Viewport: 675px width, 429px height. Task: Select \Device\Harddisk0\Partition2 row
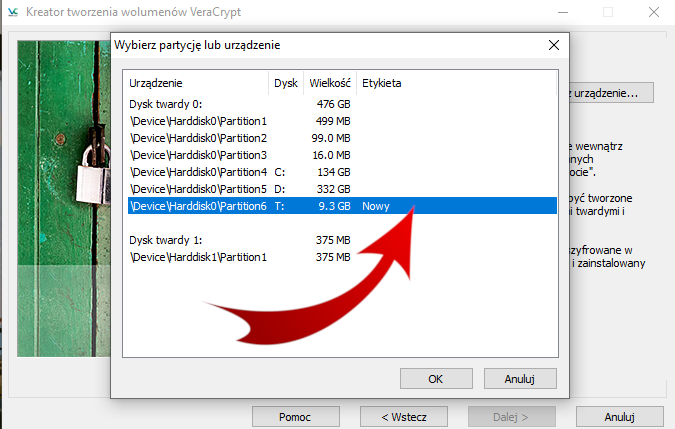[x=342, y=138]
